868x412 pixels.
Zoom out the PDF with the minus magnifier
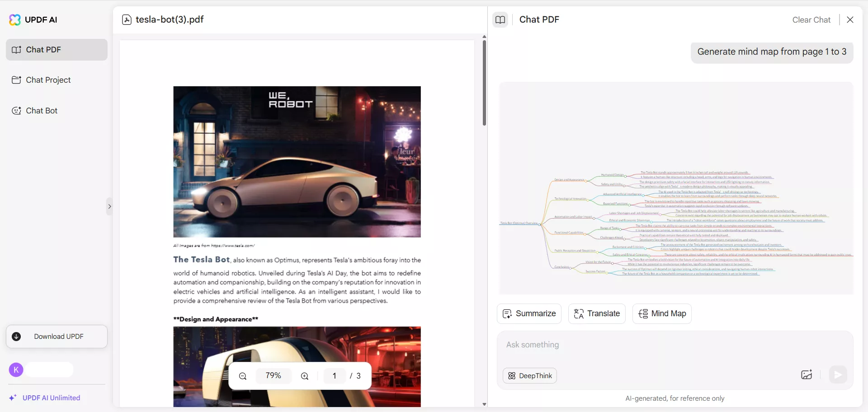243,376
